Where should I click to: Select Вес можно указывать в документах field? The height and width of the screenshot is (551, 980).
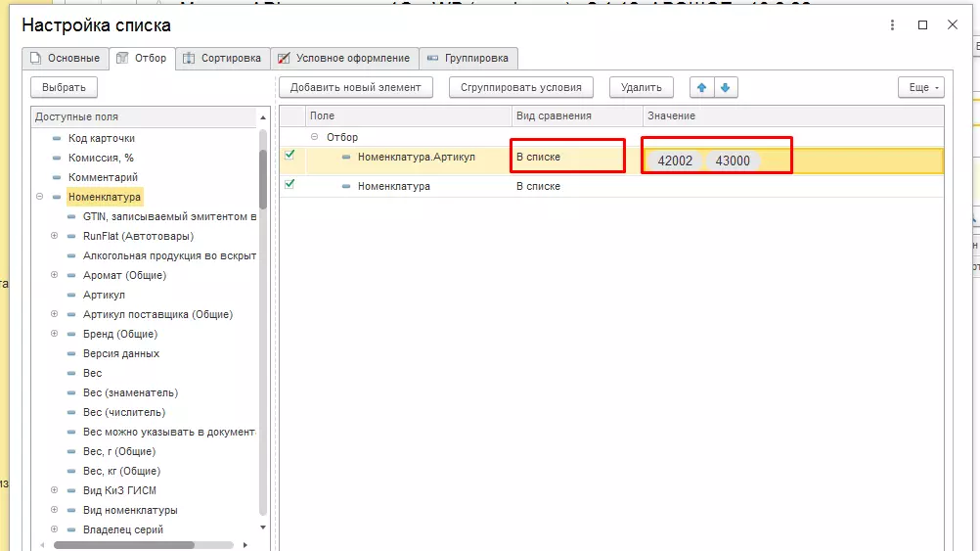(x=169, y=433)
